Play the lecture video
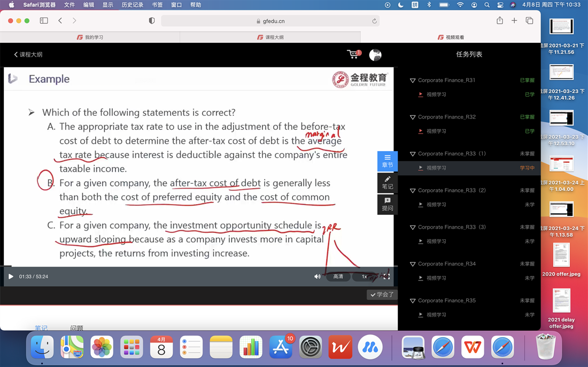This screenshot has width=588, height=367. [11, 277]
